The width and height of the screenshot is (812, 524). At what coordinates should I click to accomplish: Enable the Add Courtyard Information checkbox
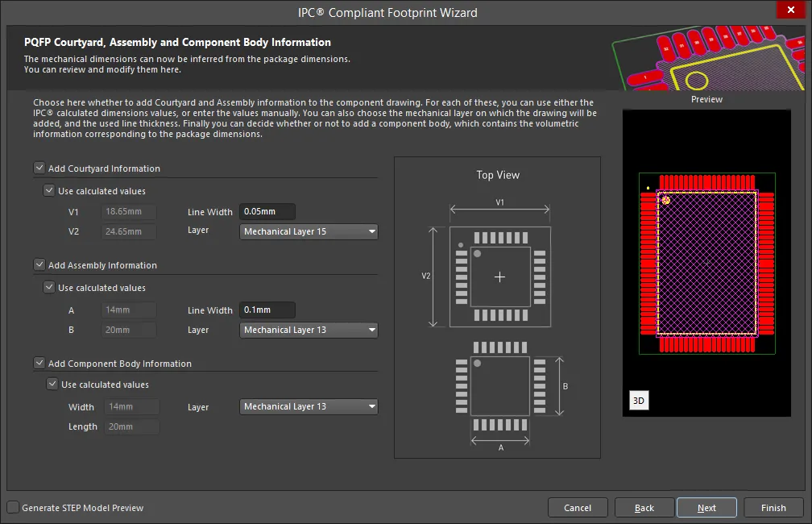pyautogui.click(x=39, y=168)
